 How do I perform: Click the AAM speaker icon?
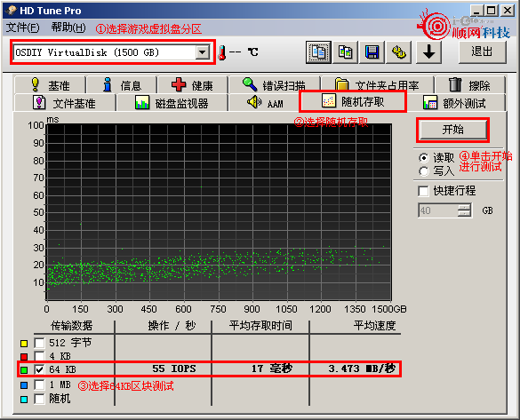click(x=254, y=102)
